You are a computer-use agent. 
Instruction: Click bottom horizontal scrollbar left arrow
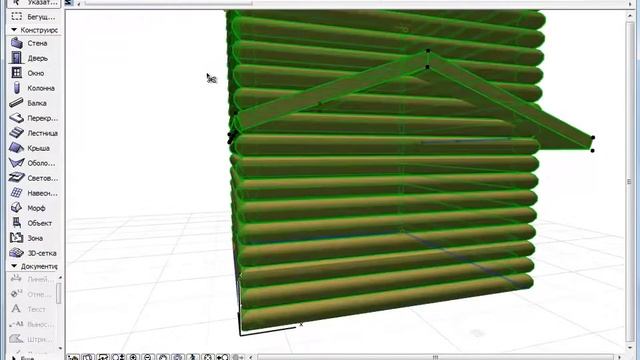pos(251,357)
